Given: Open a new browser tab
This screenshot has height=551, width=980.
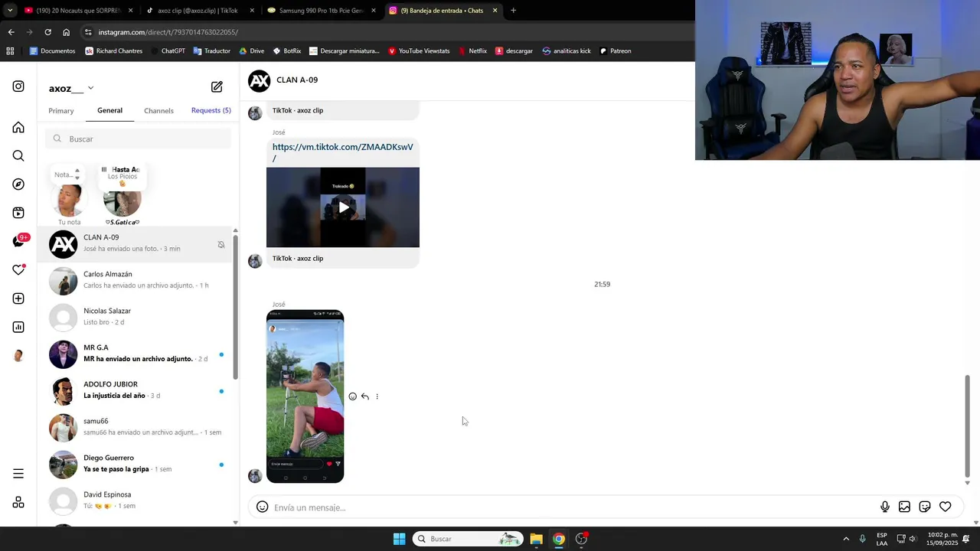Looking at the screenshot, I should (513, 11).
